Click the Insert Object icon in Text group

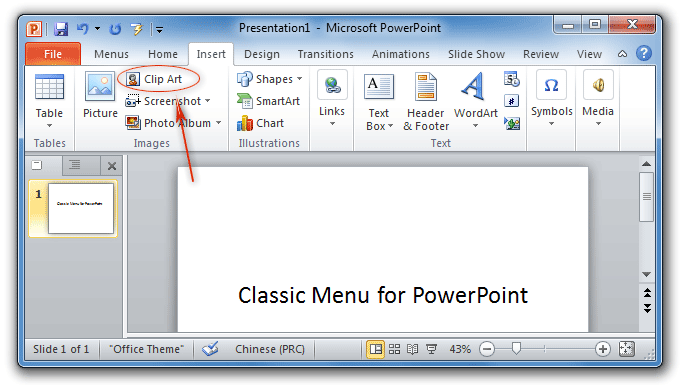pos(512,123)
